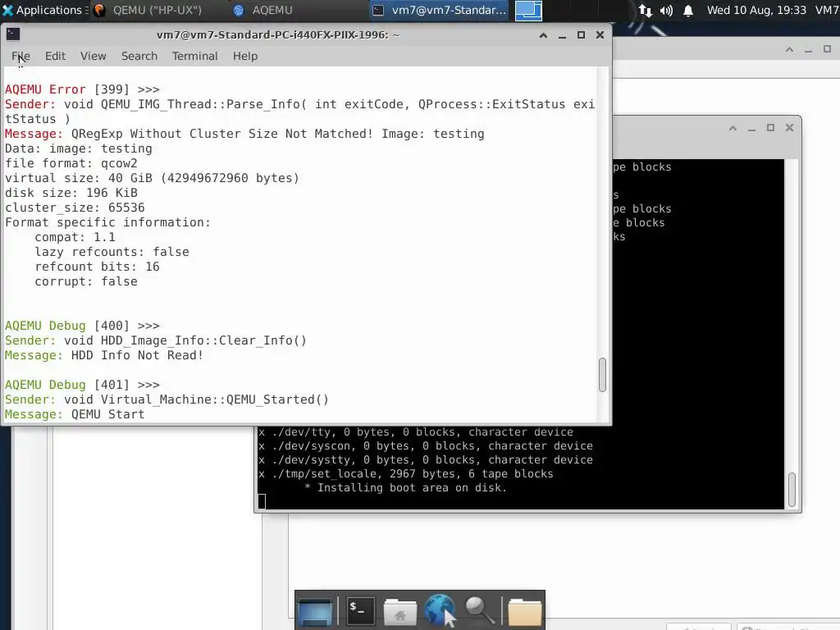This screenshot has width=840, height=630.
Task: Maximize the vm7 terminal window
Action: coord(581,35)
